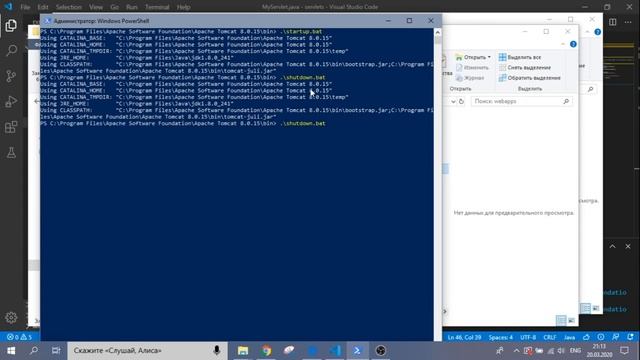Click the 'UTF-8' encoding in status bar
The height and width of the screenshot is (360, 640).
[x=528, y=337]
